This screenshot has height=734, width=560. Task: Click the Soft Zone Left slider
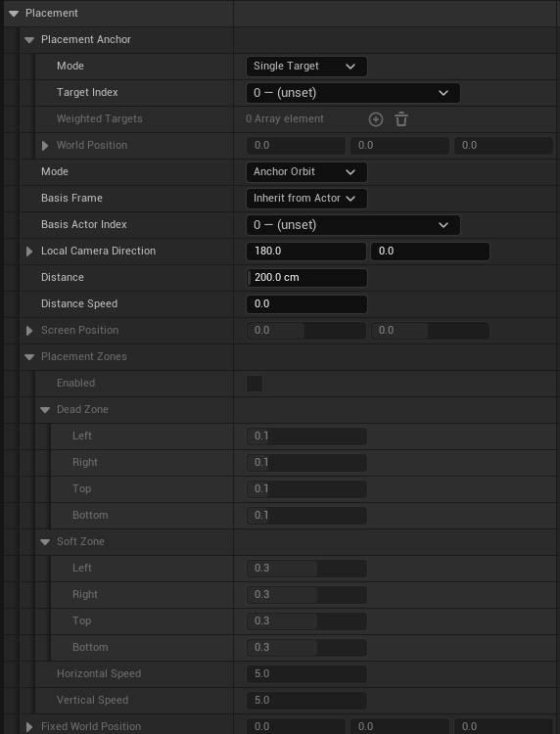[306, 569]
